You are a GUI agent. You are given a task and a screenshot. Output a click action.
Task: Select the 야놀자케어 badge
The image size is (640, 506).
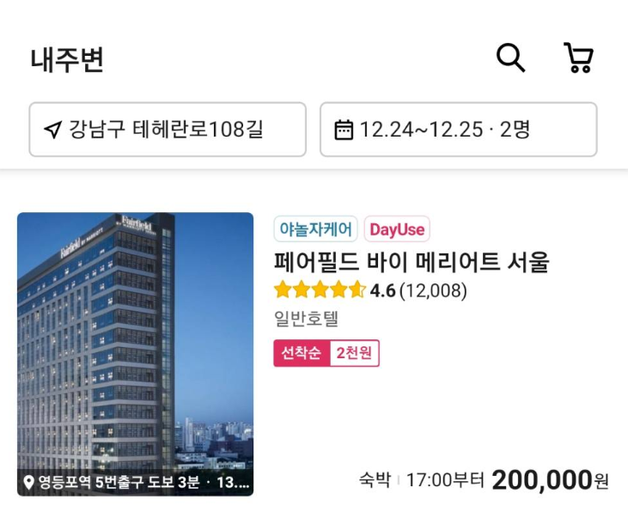coord(316,229)
